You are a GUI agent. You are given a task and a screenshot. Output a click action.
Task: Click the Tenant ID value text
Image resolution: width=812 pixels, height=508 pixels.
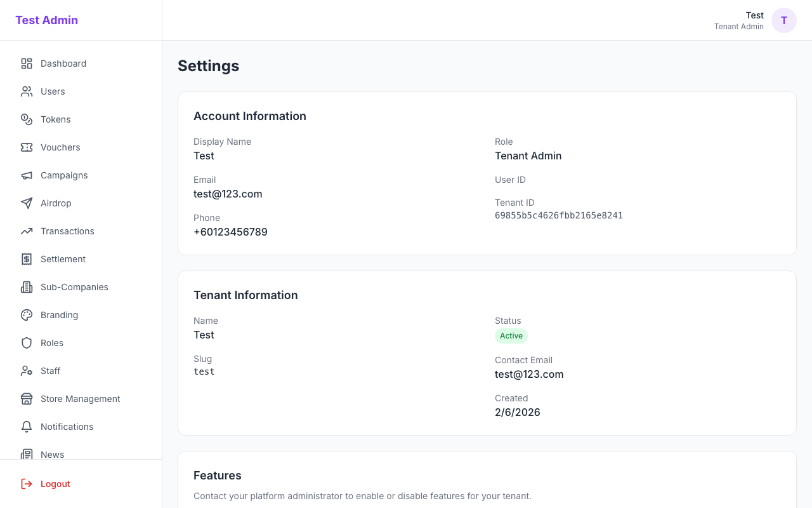558,216
